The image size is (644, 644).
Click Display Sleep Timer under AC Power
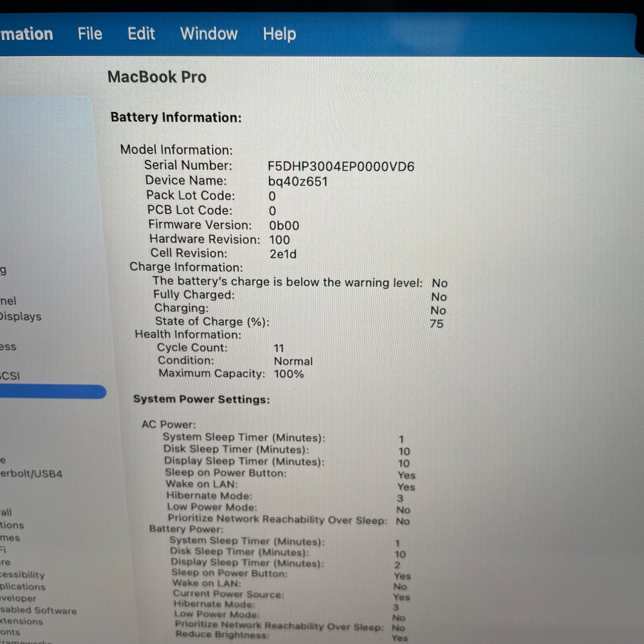244,461
